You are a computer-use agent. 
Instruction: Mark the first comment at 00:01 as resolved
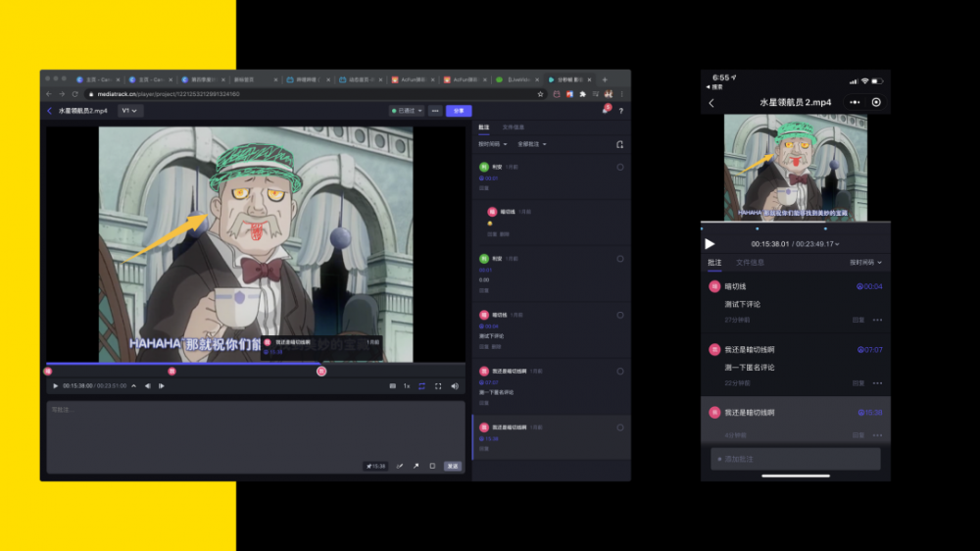coord(620,167)
